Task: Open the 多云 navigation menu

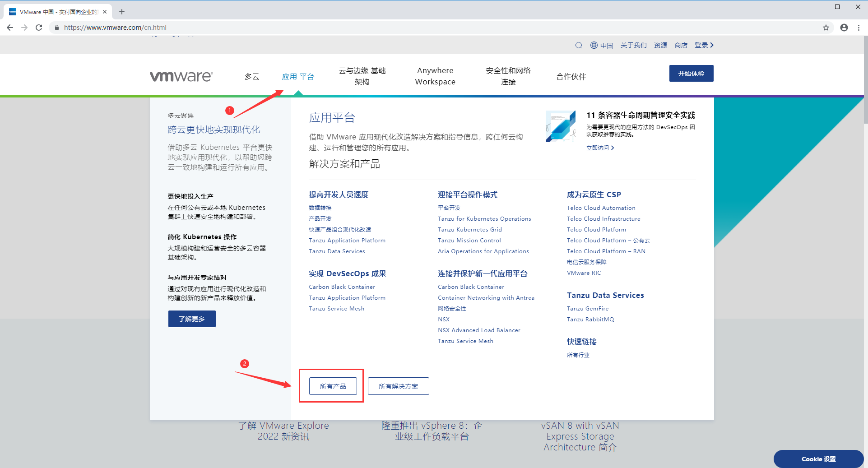Action: [252, 77]
